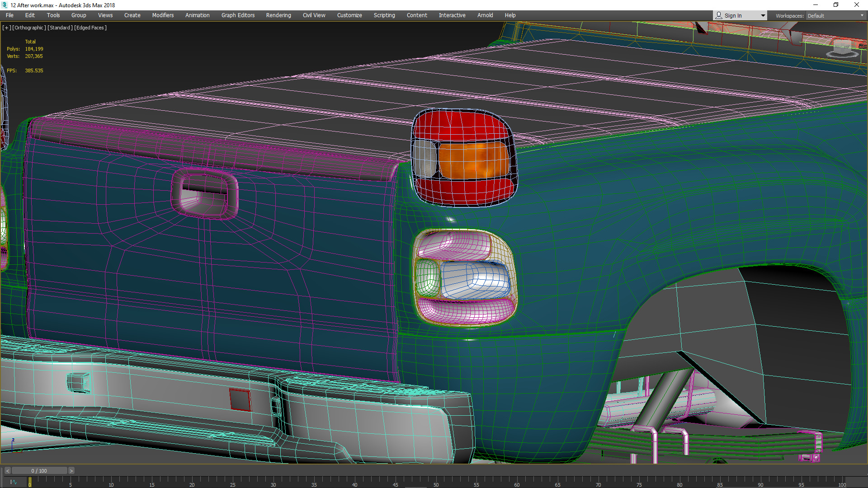Open the Modifiers menu
The width and height of the screenshot is (868, 488).
[x=163, y=15]
